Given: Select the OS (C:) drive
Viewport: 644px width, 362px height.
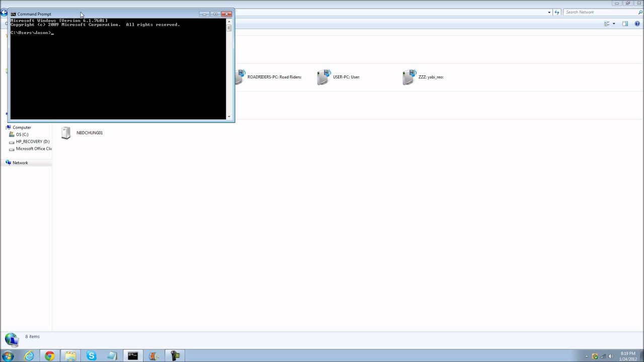Looking at the screenshot, I should tap(22, 135).
